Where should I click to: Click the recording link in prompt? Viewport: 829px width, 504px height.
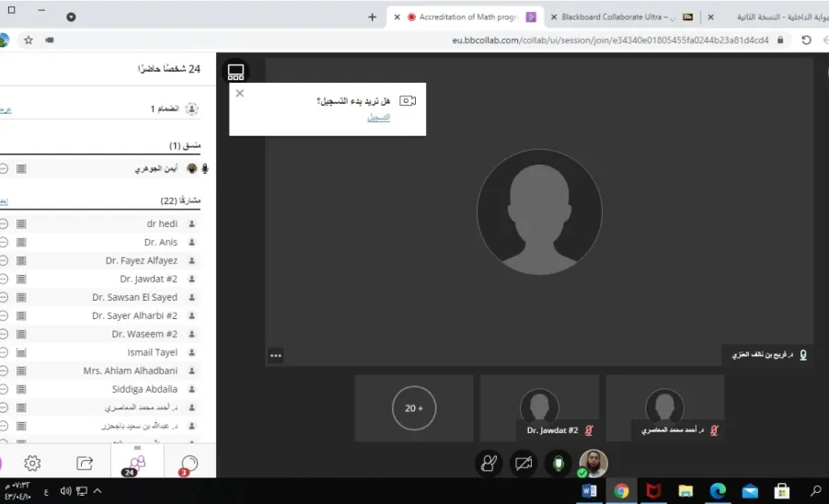378,118
